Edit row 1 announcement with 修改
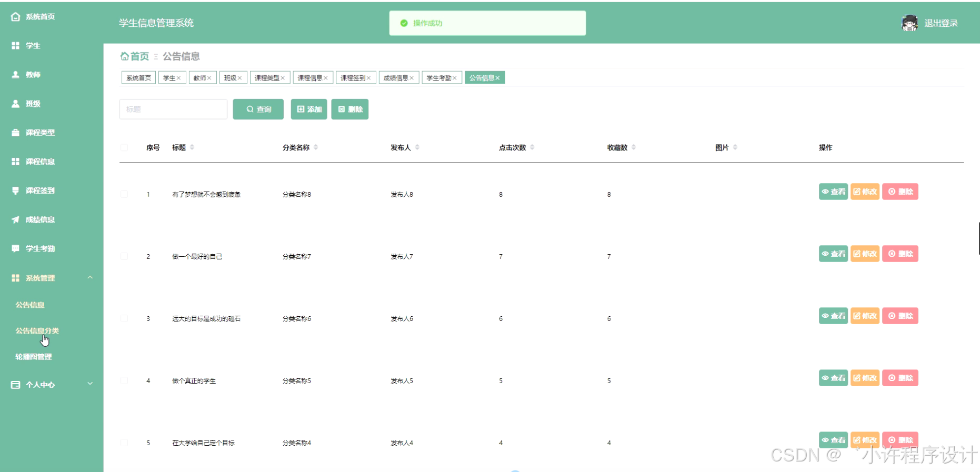Screen dimensions: 980x472 (x=865, y=192)
